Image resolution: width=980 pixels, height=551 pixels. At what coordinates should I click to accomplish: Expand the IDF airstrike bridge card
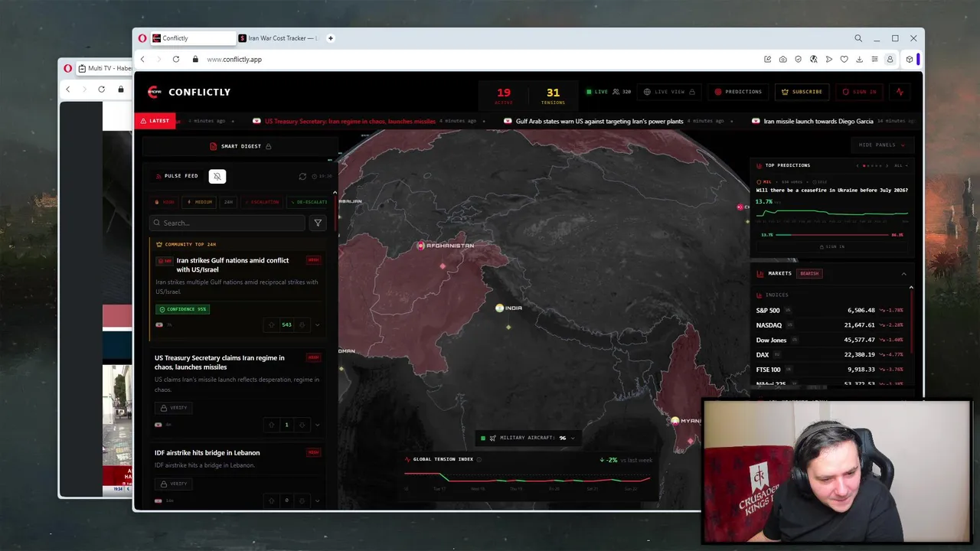pyautogui.click(x=317, y=500)
